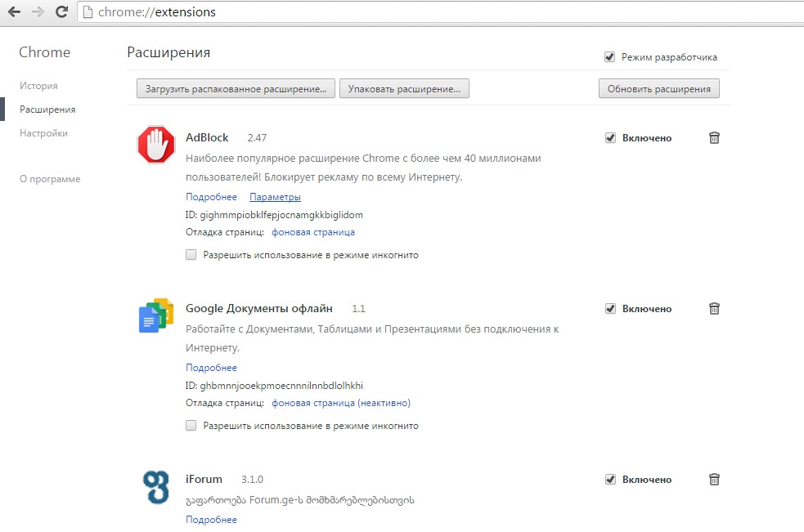The width and height of the screenshot is (804, 532).
Task: Open AdBlock фоновая страница link
Action: point(312,232)
